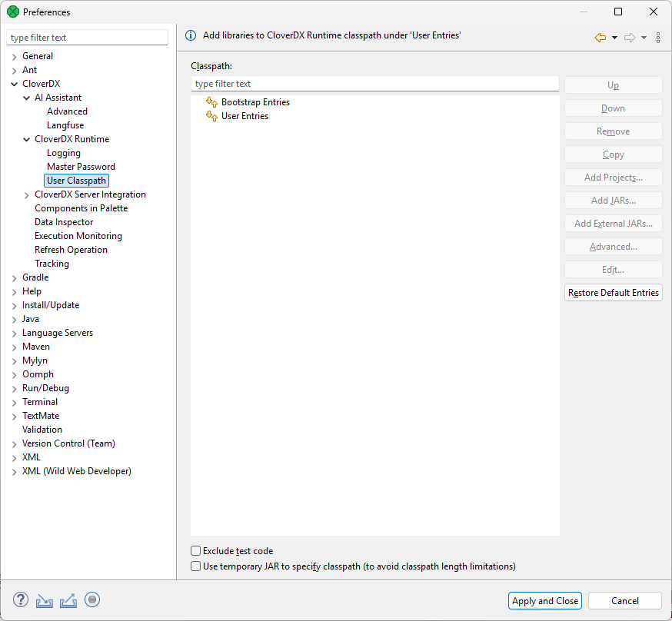Click the forward navigation arrow icon
Screen dimensions: 672x621
(x=629, y=38)
